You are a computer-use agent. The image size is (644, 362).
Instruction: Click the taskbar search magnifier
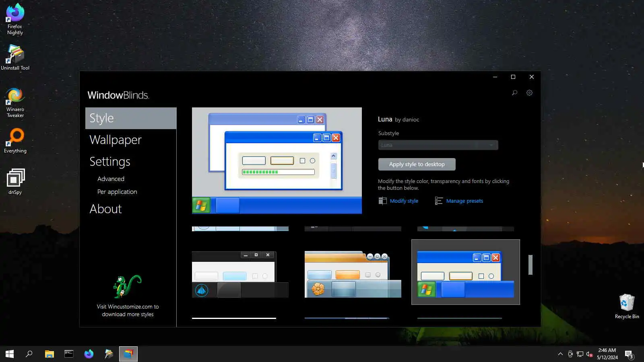[29, 354]
